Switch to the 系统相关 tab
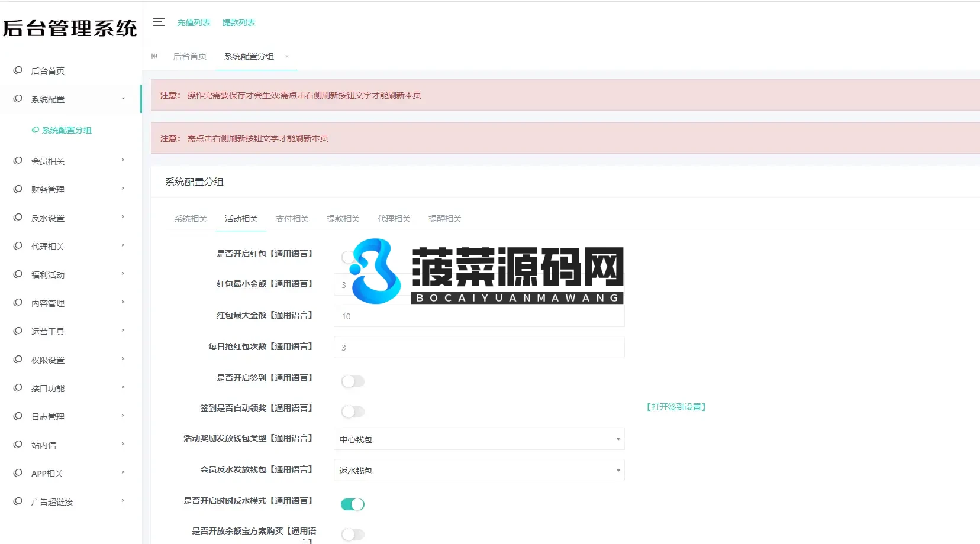Viewport: 980px width, 544px height. [x=191, y=219]
